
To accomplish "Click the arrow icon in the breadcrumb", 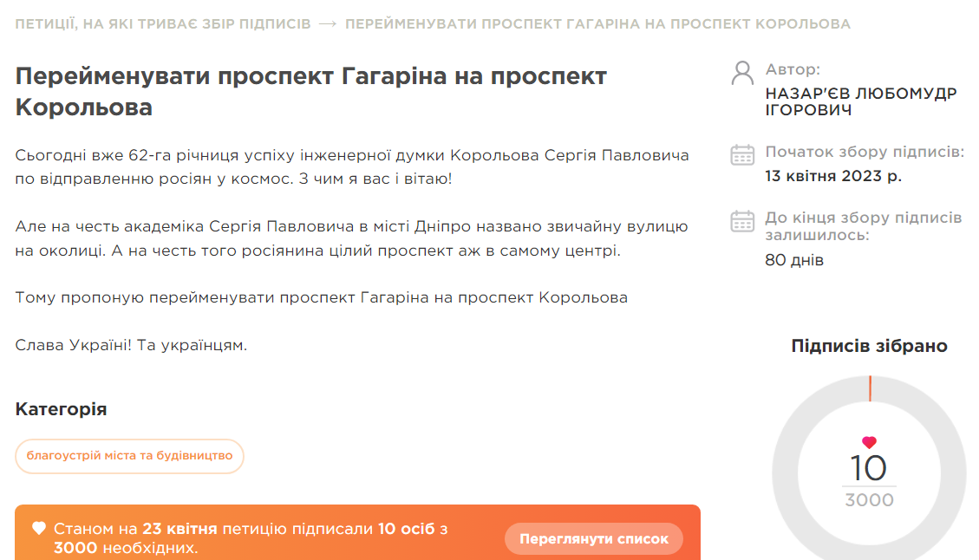I will pos(328,23).
